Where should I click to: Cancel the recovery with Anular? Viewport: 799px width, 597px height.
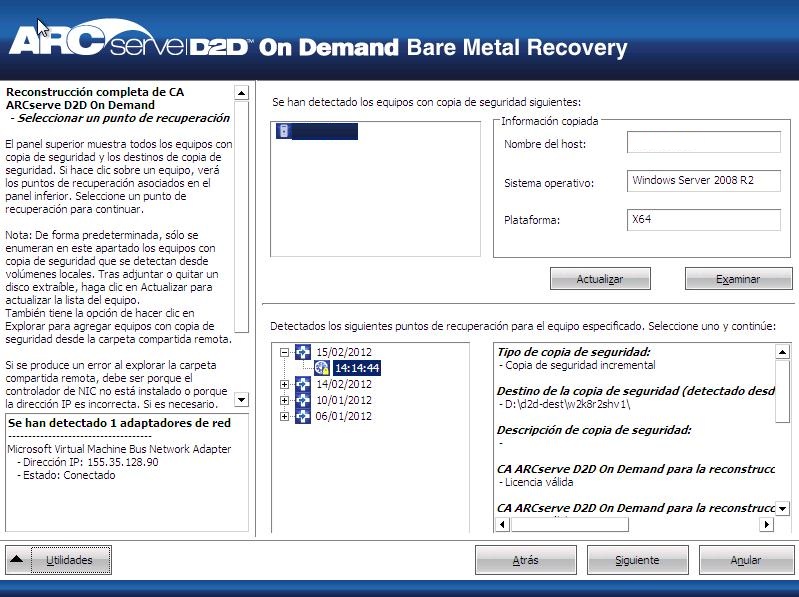coord(746,561)
